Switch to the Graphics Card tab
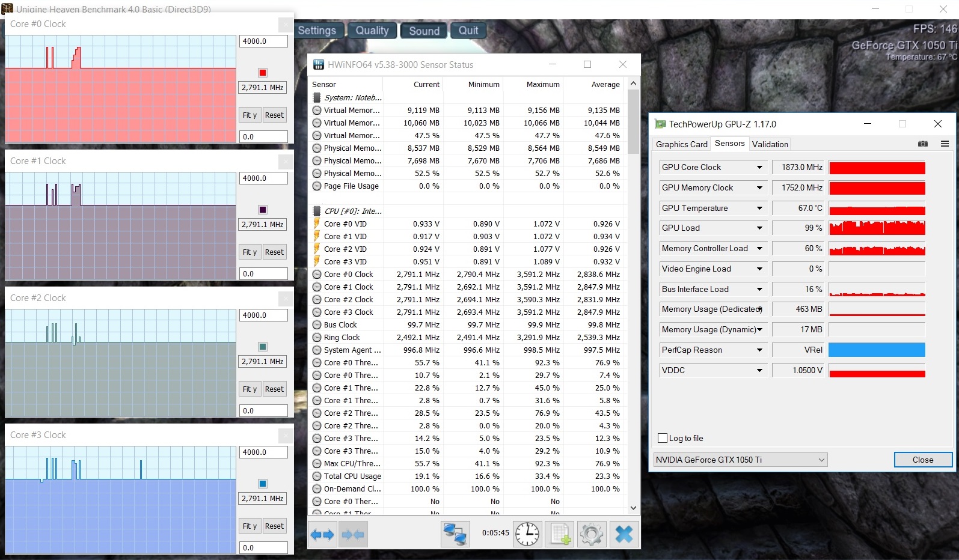This screenshot has height=560, width=959. click(681, 144)
